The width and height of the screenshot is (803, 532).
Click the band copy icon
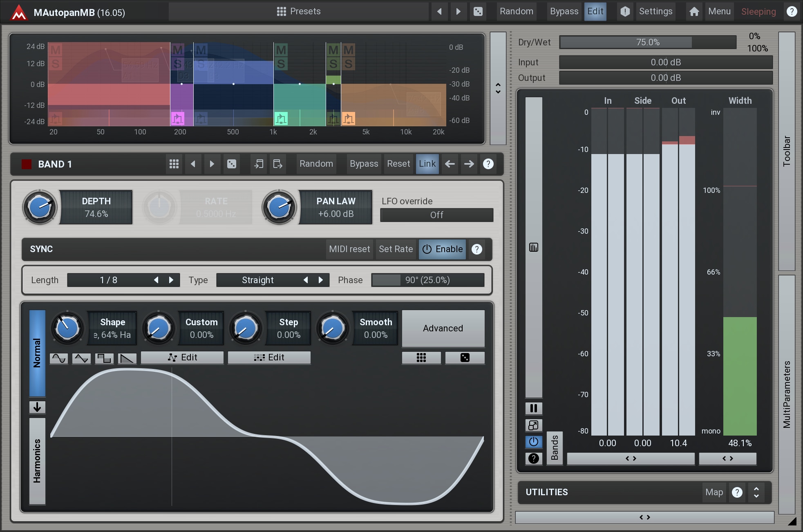tap(259, 164)
